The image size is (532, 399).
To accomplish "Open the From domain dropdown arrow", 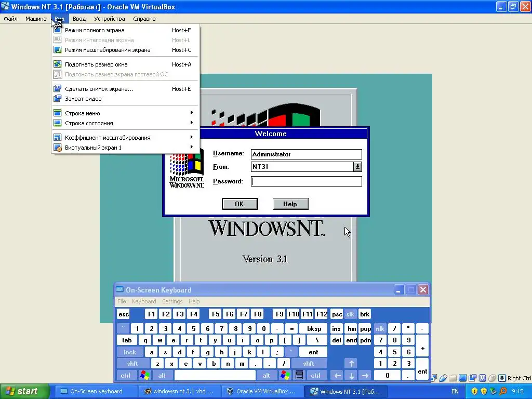I will [357, 167].
